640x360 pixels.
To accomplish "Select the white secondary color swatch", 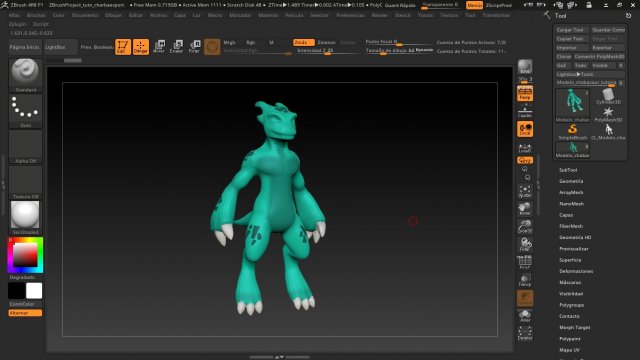I will 34,291.
